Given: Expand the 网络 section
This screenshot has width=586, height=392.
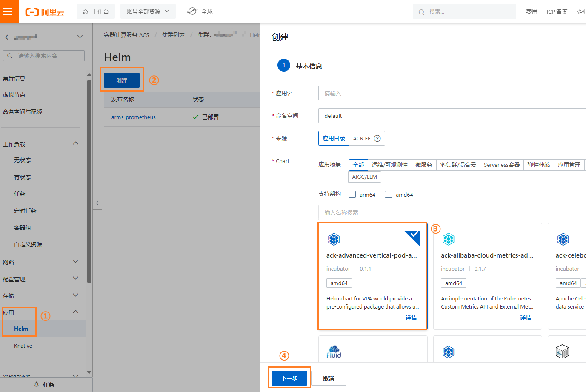Looking at the screenshot, I should pos(76,261).
